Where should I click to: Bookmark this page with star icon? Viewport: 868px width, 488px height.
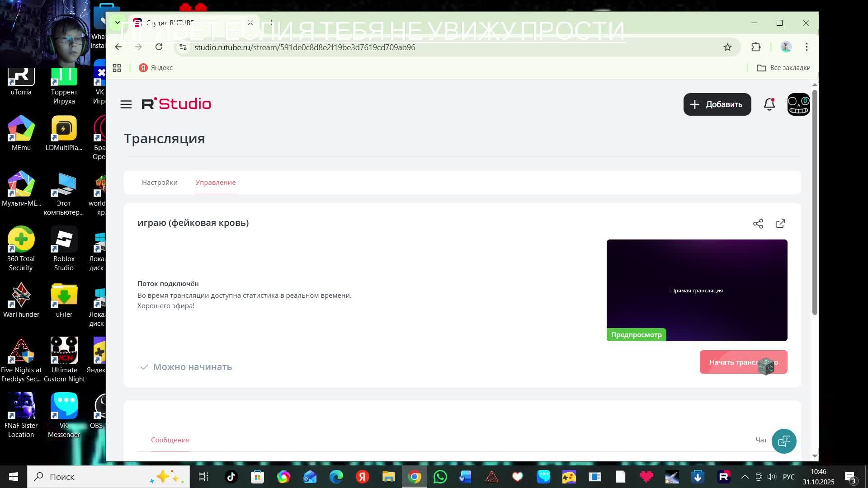pos(727,47)
